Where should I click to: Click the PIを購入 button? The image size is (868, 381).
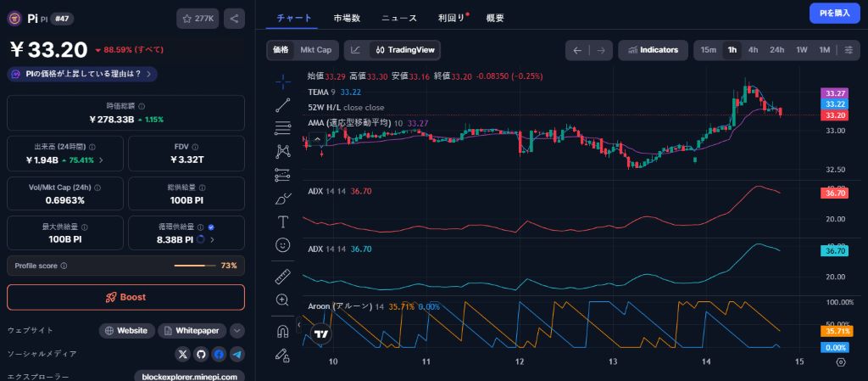pos(834,14)
